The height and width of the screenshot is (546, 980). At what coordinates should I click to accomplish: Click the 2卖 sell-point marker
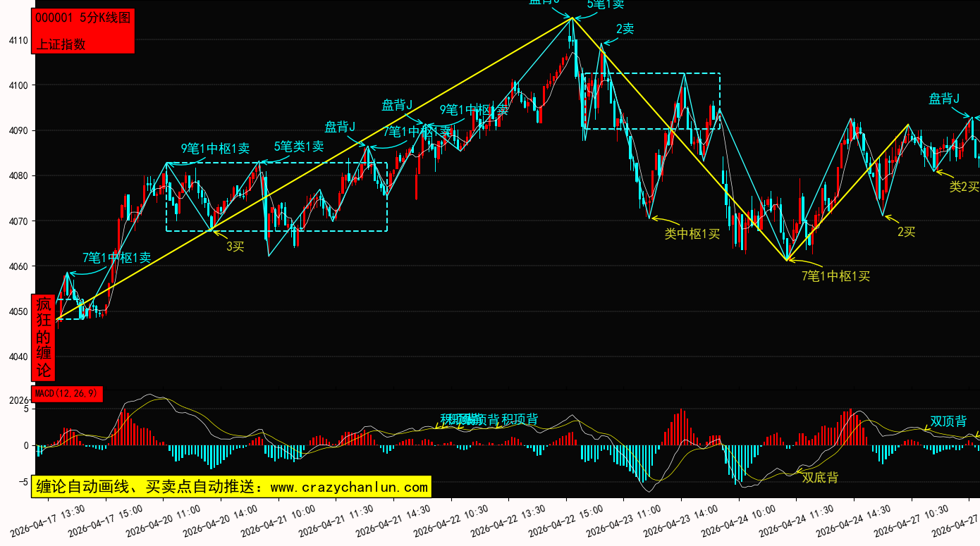click(x=625, y=29)
